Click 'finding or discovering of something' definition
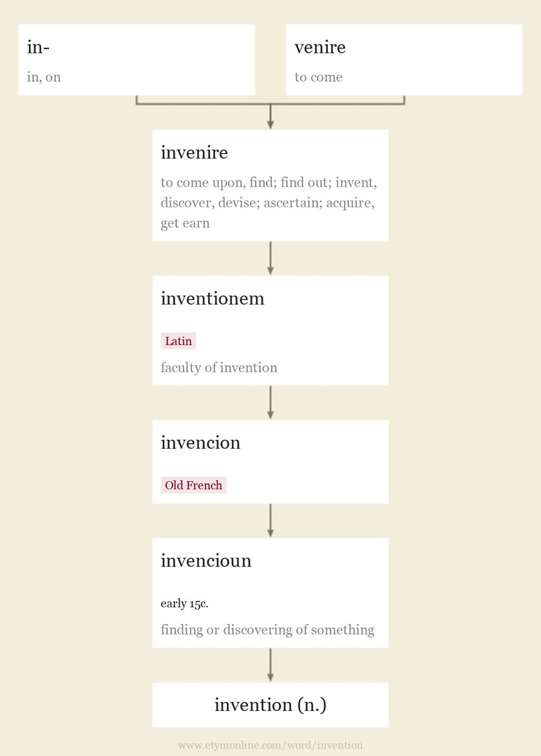Screen dimensions: 541x756 point(268,630)
